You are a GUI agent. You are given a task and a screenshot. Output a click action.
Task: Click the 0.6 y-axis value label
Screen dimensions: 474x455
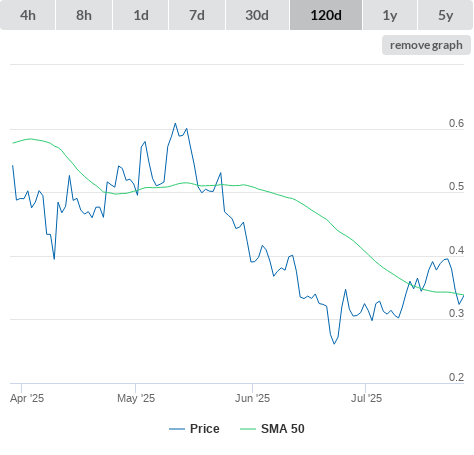456,123
